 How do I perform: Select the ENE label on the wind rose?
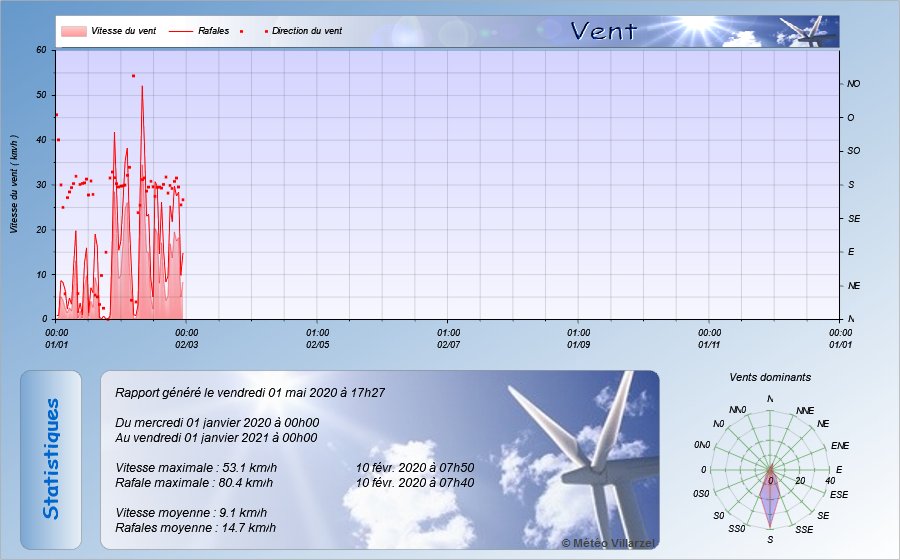[839, 445]
